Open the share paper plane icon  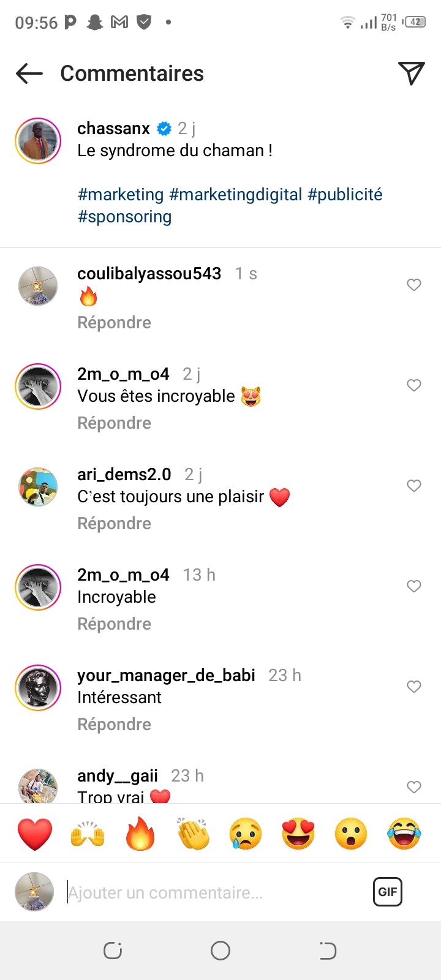pos(411,73)
